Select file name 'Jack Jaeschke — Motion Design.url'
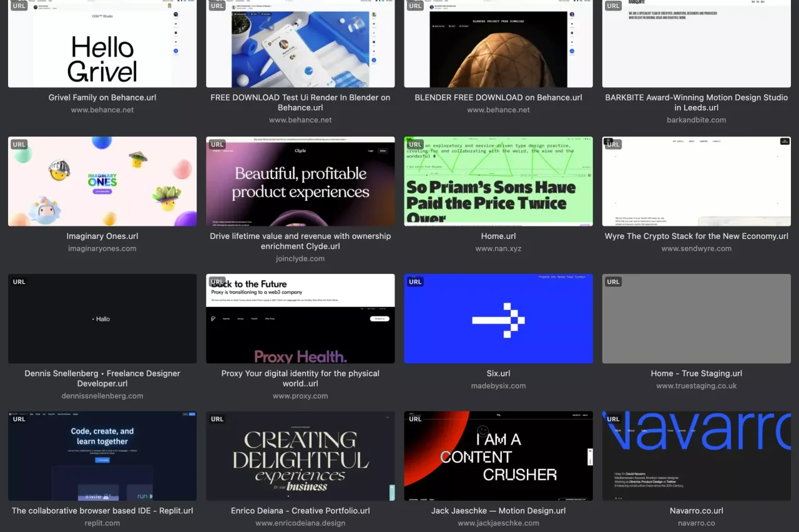Viewport: 799px width, 532px height. click(x=498, y=511)
